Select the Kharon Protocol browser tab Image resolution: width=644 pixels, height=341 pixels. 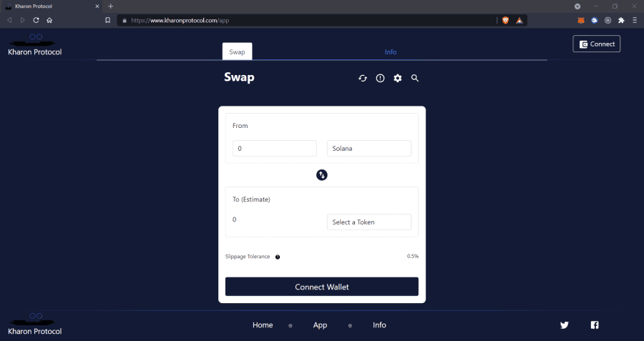pos(52,6)
